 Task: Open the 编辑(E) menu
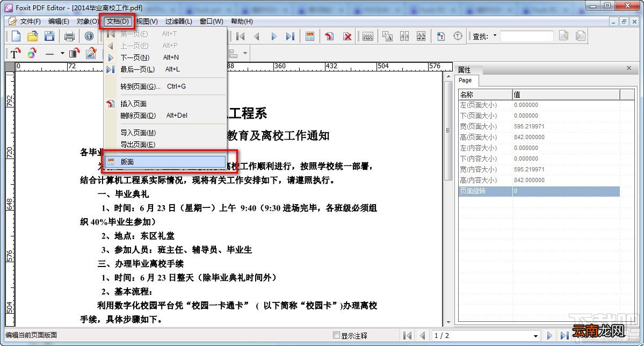59,21
